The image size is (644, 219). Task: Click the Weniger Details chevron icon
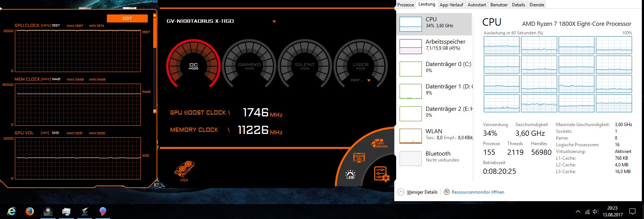click(x=401, y=192)
